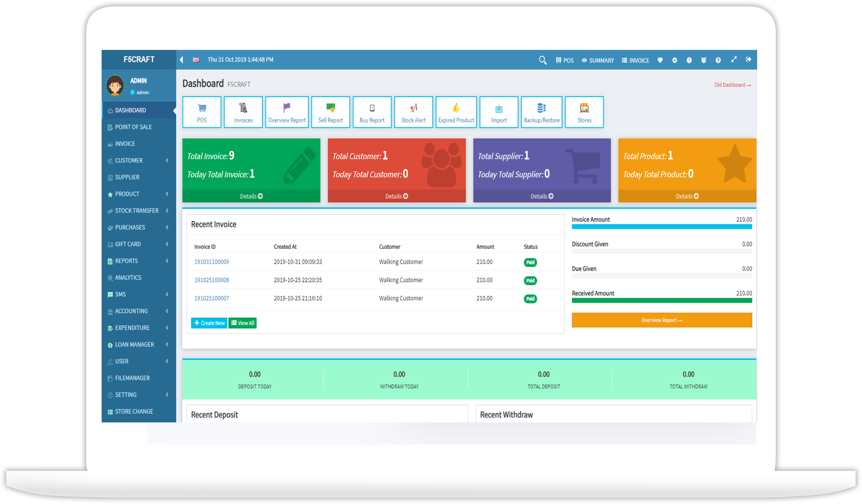Expand the Setting sidebar menu
This screenshot has height=504, width=862.
(x=139, y=395)
